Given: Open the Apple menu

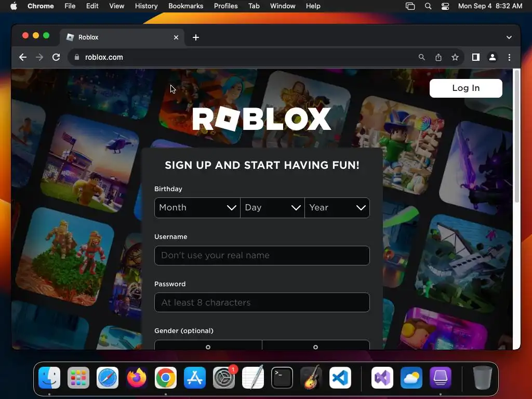Looking at the screenshot, I should pos(14,6).
